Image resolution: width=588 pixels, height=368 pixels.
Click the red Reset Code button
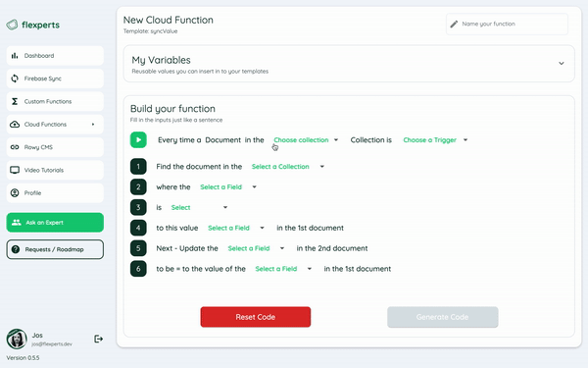coord(256,317)
